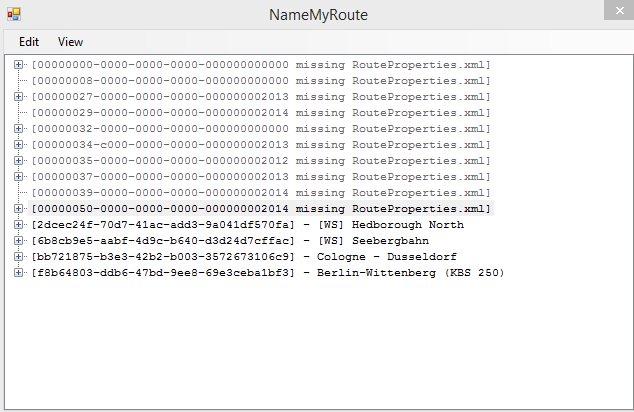Expand the 00000027 route node

[20, 97]
